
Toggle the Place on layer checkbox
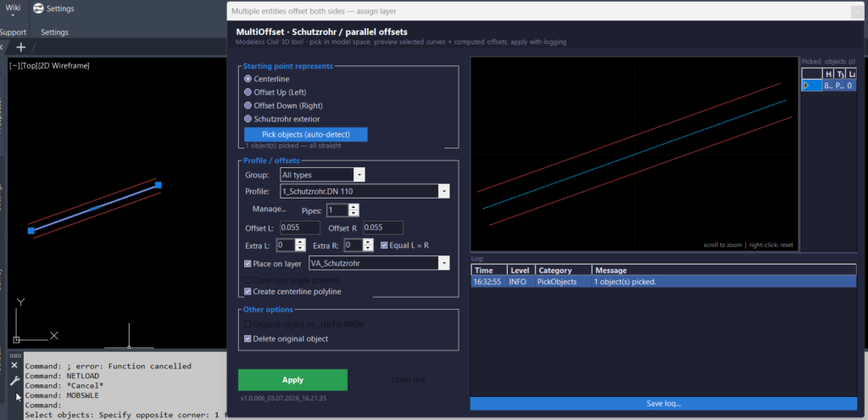(x=248, y=264)
